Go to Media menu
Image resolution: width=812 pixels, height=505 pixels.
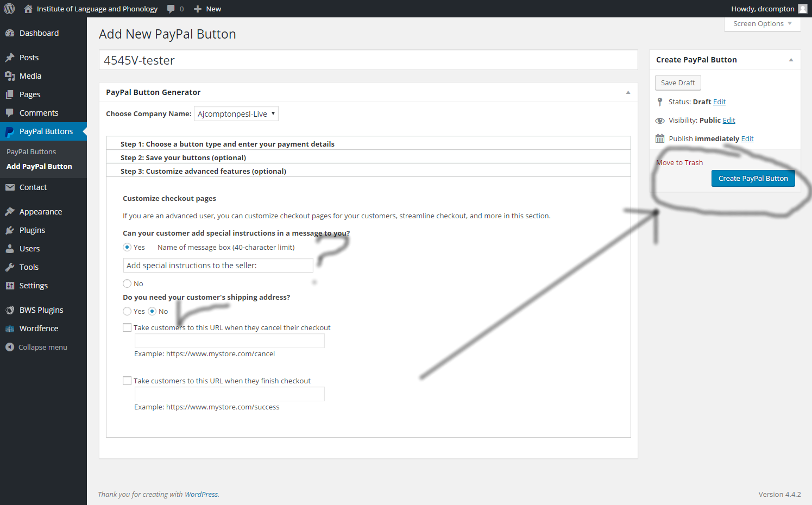pyautogui.click(x=43, y=76)
